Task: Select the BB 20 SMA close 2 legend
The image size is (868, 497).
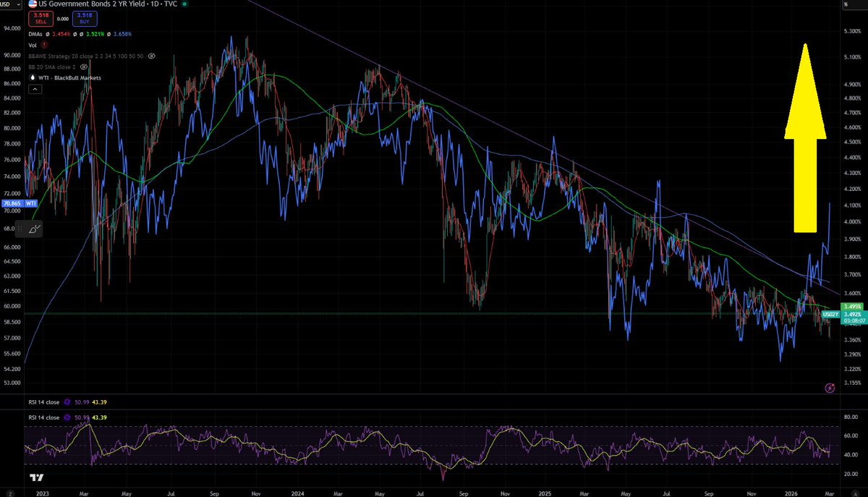Action: tap(52, 67)
